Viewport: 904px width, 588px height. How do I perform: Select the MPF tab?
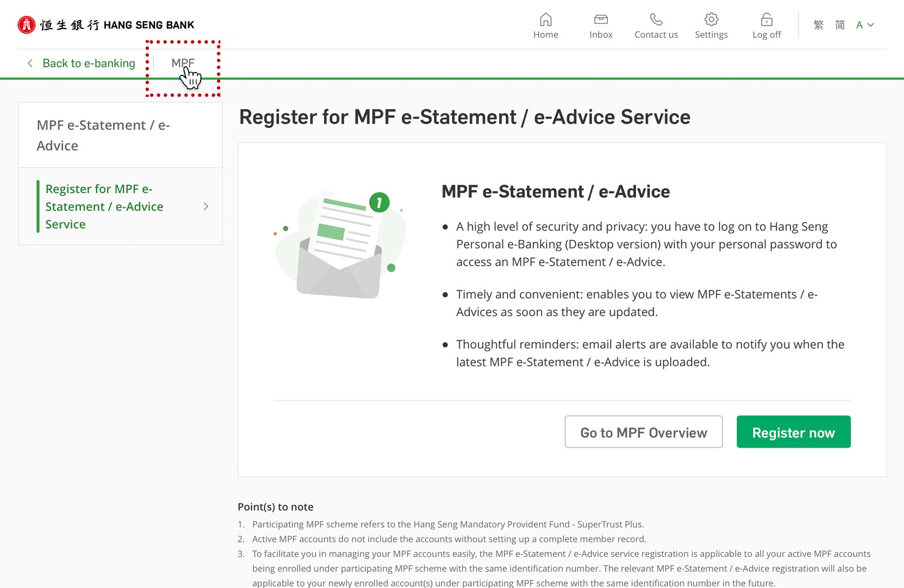pyautogui.click(x=183, y=63)
